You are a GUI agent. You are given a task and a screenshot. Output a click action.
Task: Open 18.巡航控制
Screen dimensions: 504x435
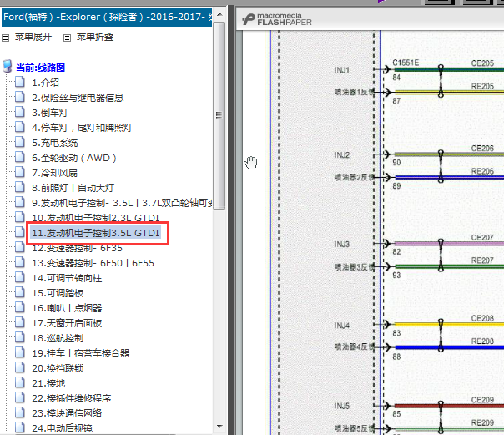[x=58, y=338]
